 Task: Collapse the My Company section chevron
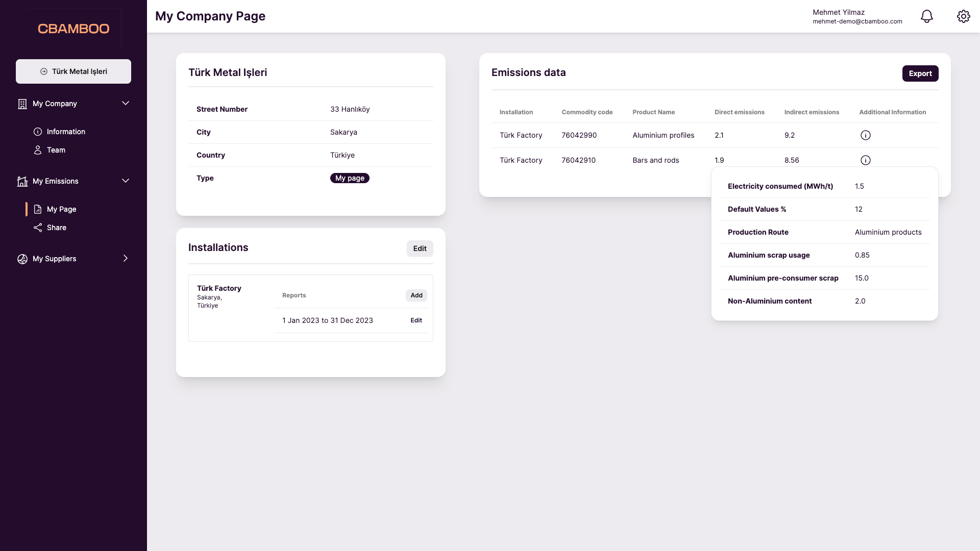[x=125, y=104]
